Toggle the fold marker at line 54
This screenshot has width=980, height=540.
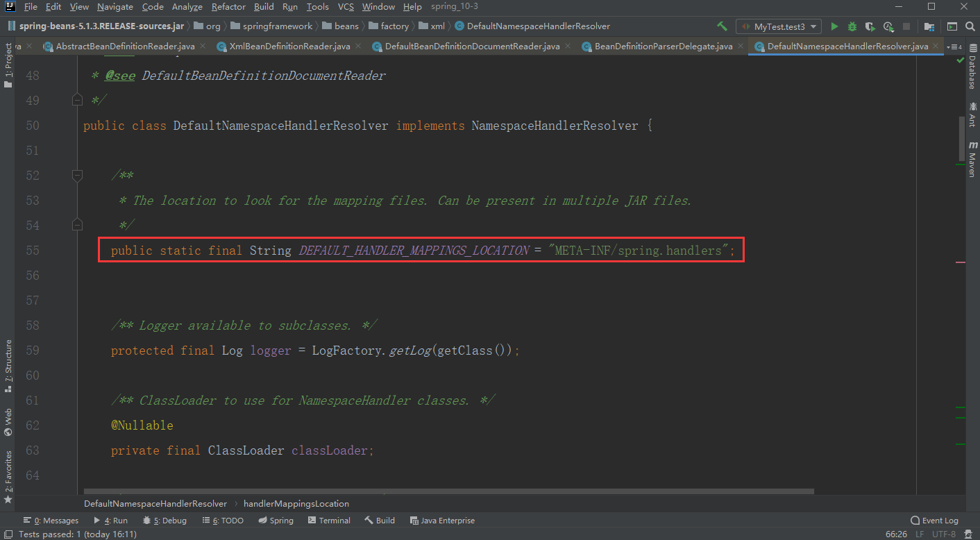[77, 225]
